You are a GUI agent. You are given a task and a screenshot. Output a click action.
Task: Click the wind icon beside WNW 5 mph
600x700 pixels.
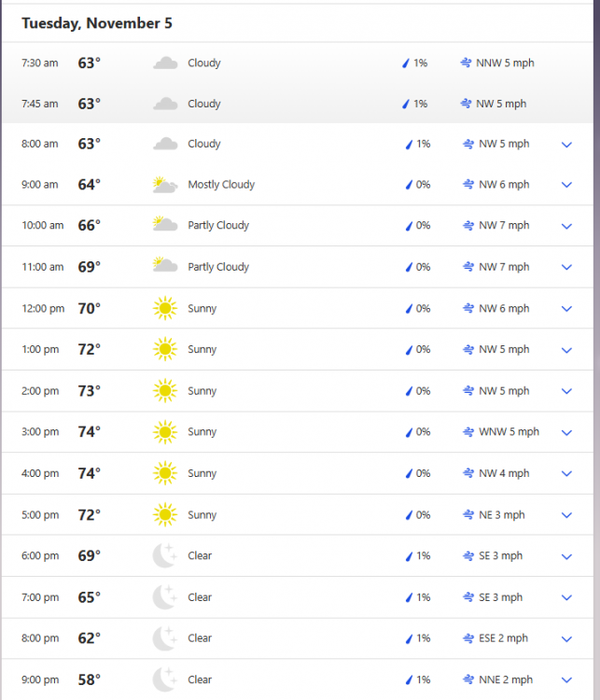pos(469,432)
